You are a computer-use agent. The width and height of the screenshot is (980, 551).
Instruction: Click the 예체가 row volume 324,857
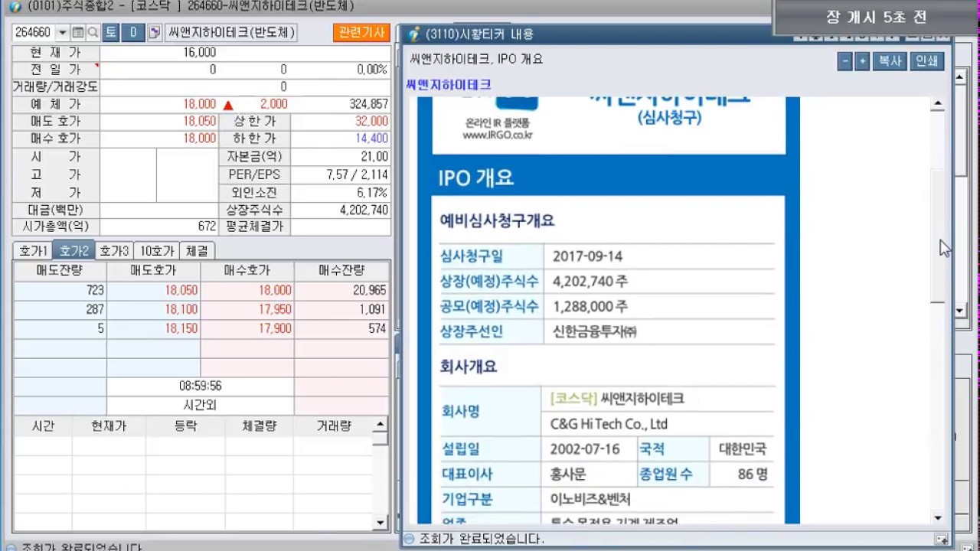coord(369,104)
